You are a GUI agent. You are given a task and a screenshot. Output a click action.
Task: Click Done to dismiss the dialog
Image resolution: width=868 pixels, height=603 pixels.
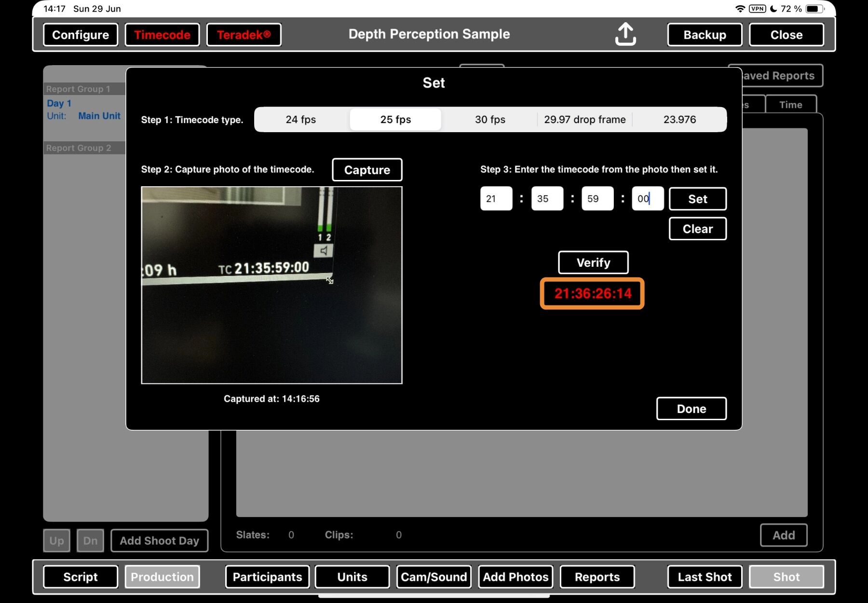point(692,409)
